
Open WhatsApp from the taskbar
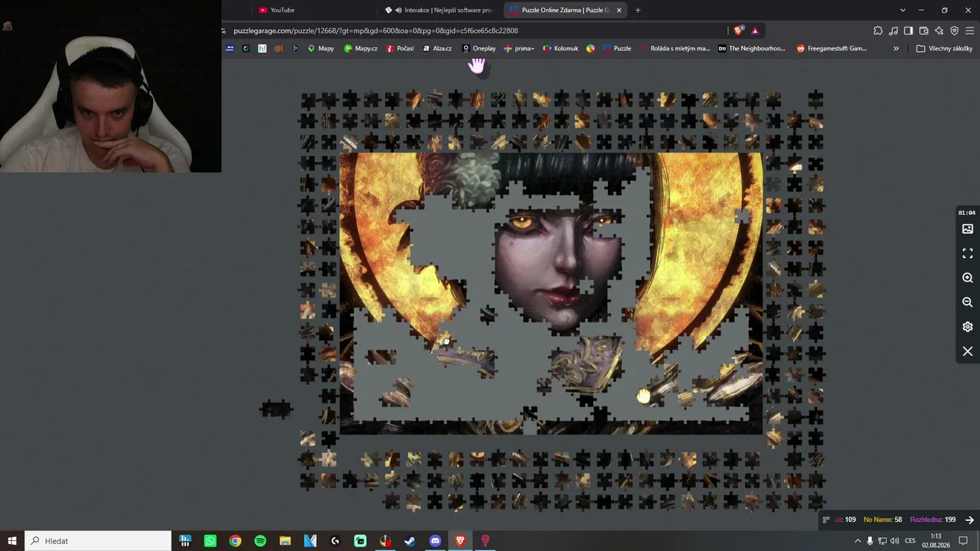coord(210,541)
